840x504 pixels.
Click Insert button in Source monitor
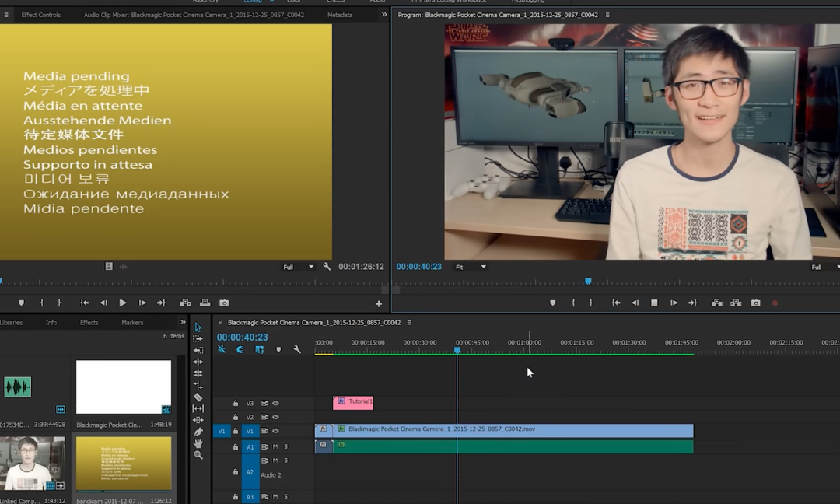(185, 303)
